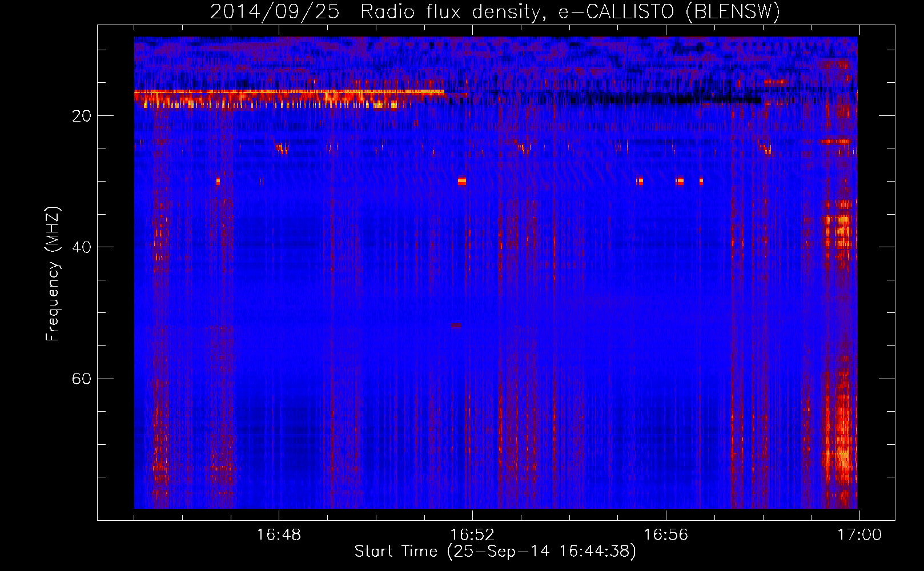Image resolution: width=924 pixels, height=571 pixels.
Task: Click the 20 frequency tick label
Action: (x=82, y=116)
